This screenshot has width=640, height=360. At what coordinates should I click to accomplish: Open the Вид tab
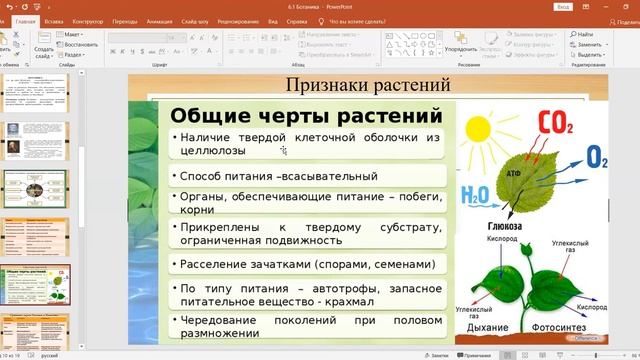tap(273, 22)
